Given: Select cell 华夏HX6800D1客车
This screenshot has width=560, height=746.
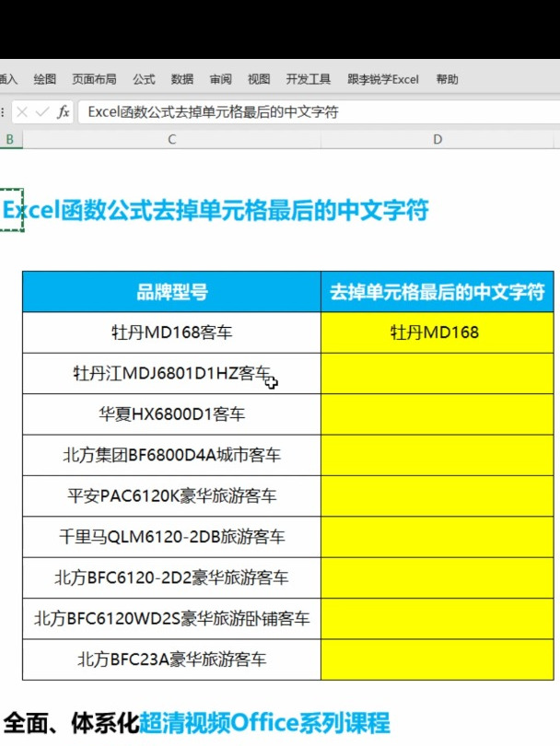Looking at the screenshot, I should (x=171, y=414).
